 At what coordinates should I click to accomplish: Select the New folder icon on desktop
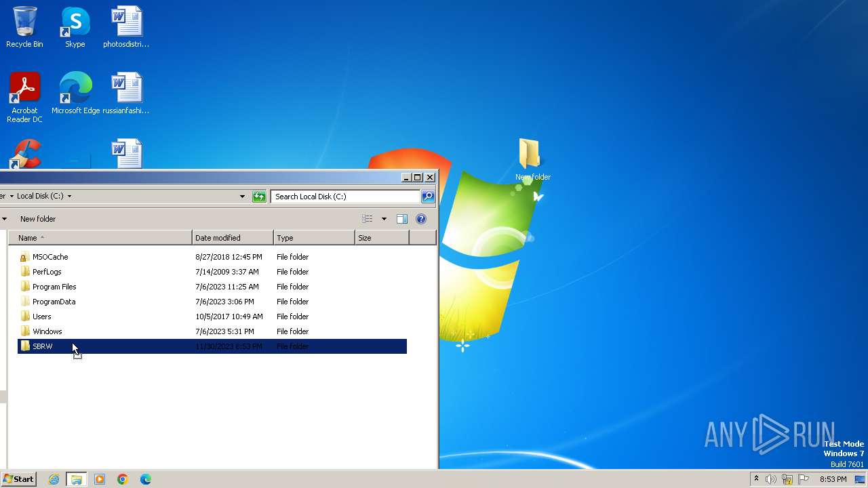[532, 159]
